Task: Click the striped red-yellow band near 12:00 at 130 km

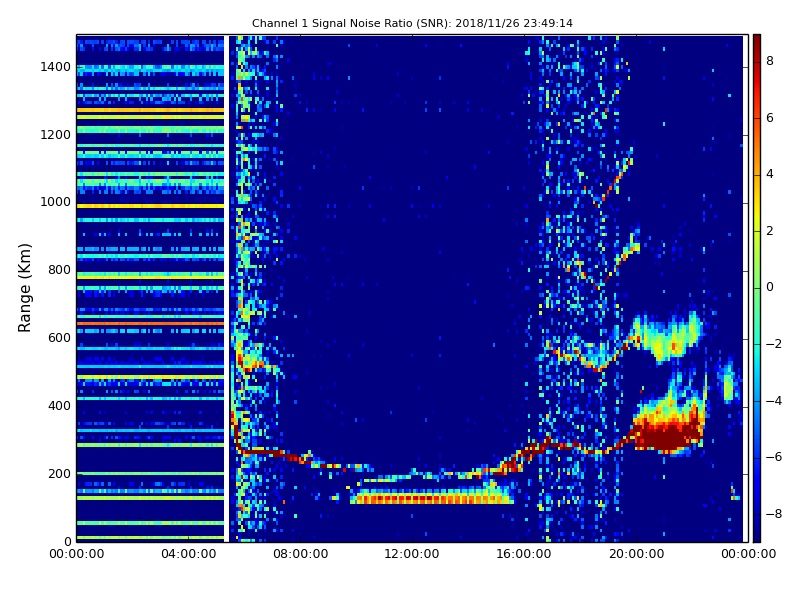Action: 432,497
